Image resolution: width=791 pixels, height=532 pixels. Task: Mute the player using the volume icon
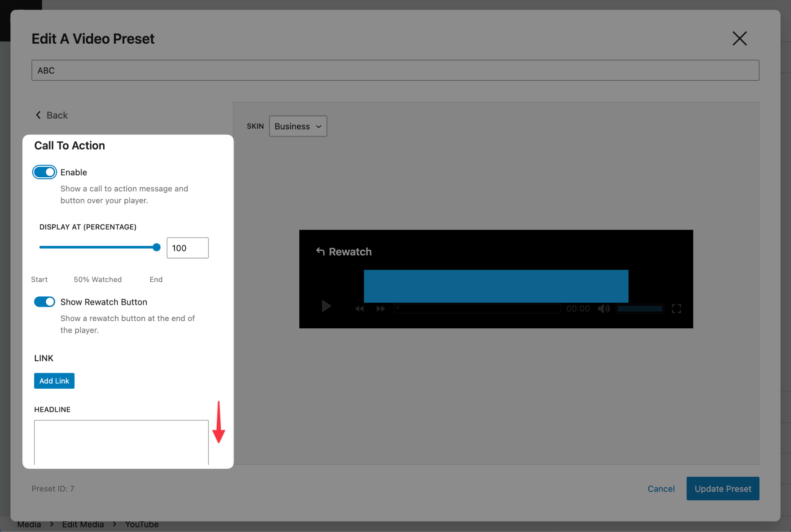(603, 308)
